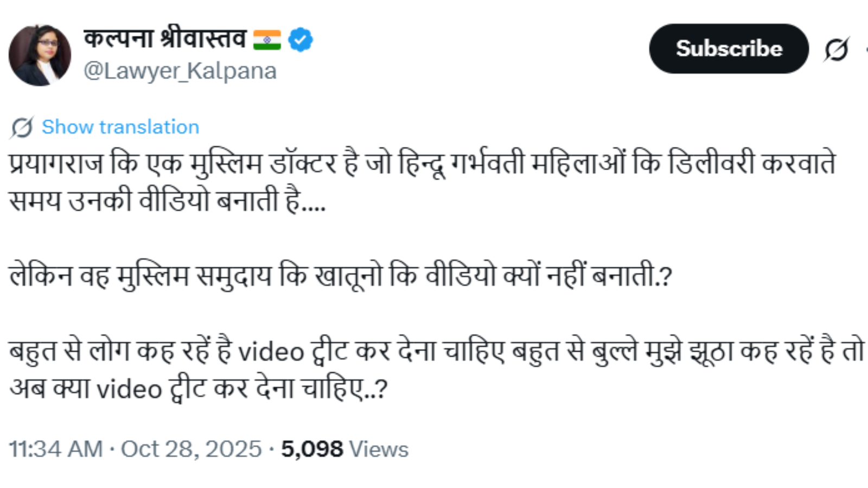The image size is (868, 488).
Task: Click the word बुल्ले in the tweet
Action: click(614, 351)
